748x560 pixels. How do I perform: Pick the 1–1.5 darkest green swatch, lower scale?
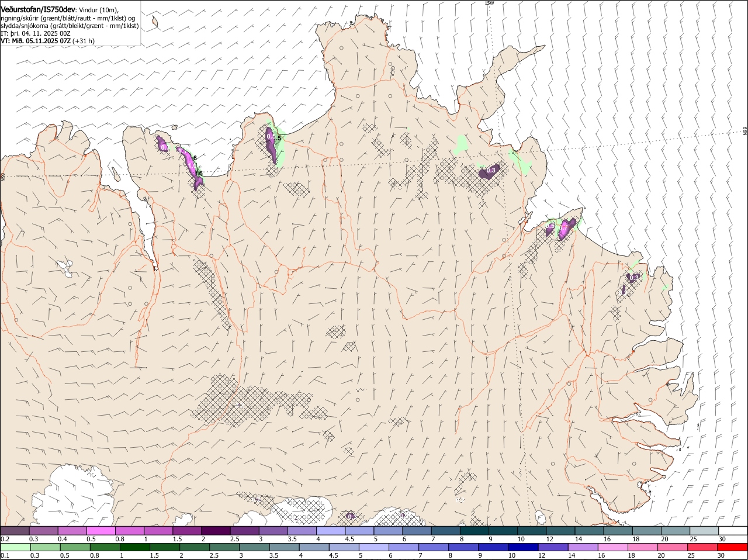coord(134,548)
